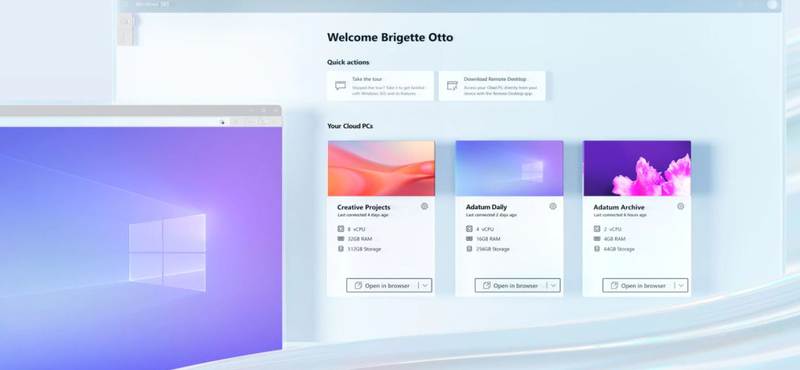Click the Creative Projects card title
Image resolution: width=800 pixels, height=370 pixels.
(x=364, y=207)
